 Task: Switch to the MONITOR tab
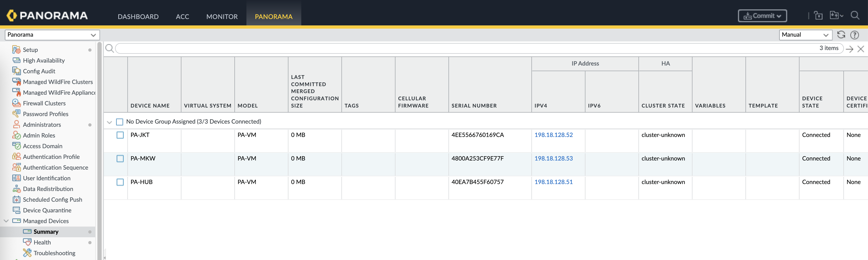tap(222, 17)
